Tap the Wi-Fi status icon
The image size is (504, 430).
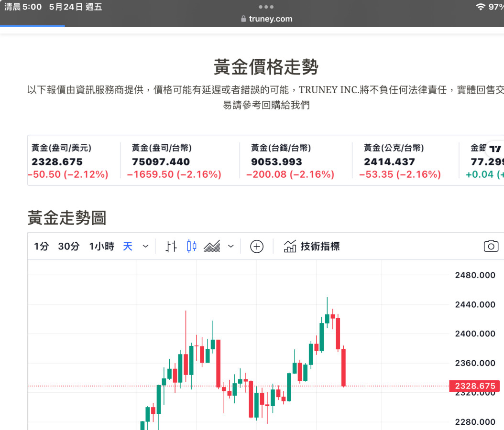tap(480, 7)
